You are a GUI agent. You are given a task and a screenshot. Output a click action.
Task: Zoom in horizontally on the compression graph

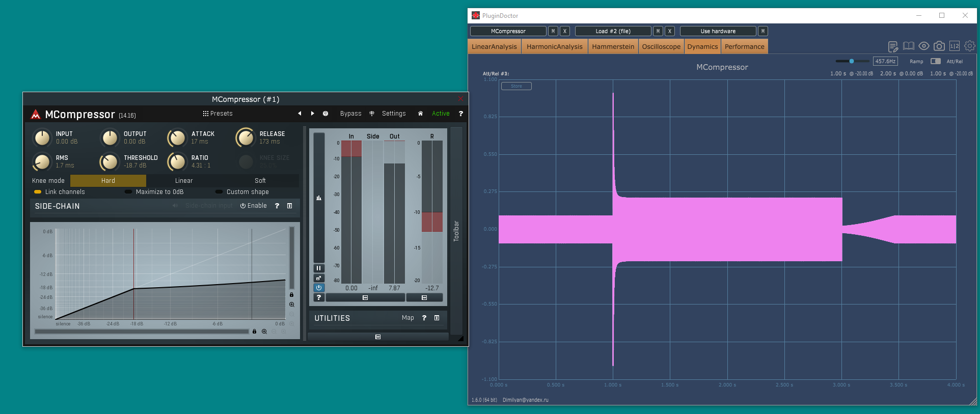click(x=264, y=332)
